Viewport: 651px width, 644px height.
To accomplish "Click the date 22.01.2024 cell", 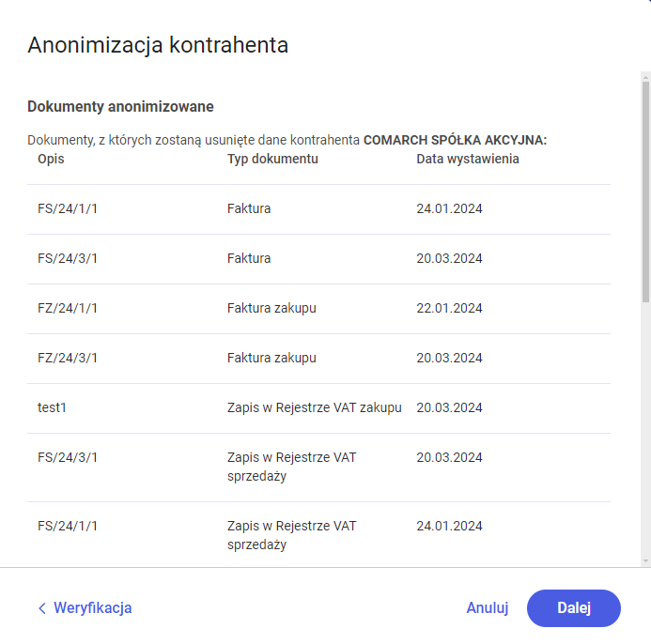I will [x=449, y=308].
